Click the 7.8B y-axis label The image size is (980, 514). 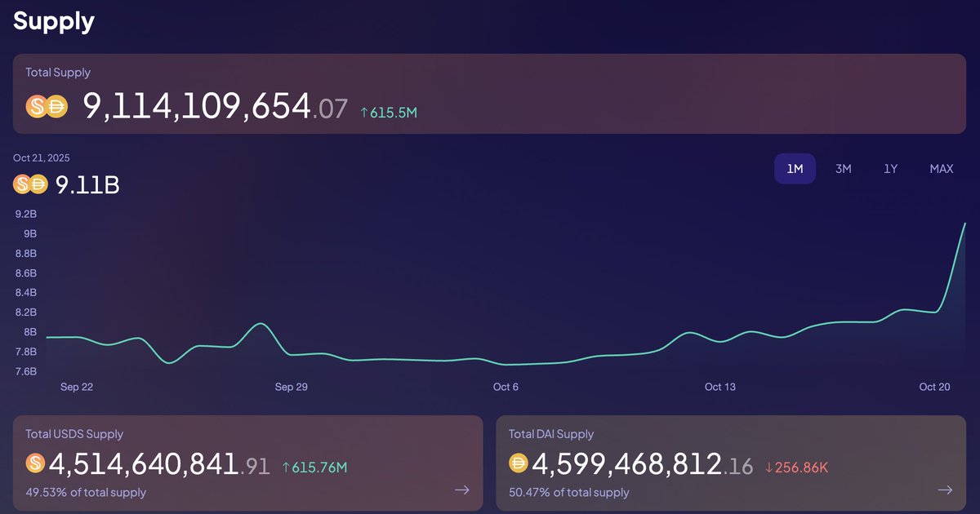[26, 352]
